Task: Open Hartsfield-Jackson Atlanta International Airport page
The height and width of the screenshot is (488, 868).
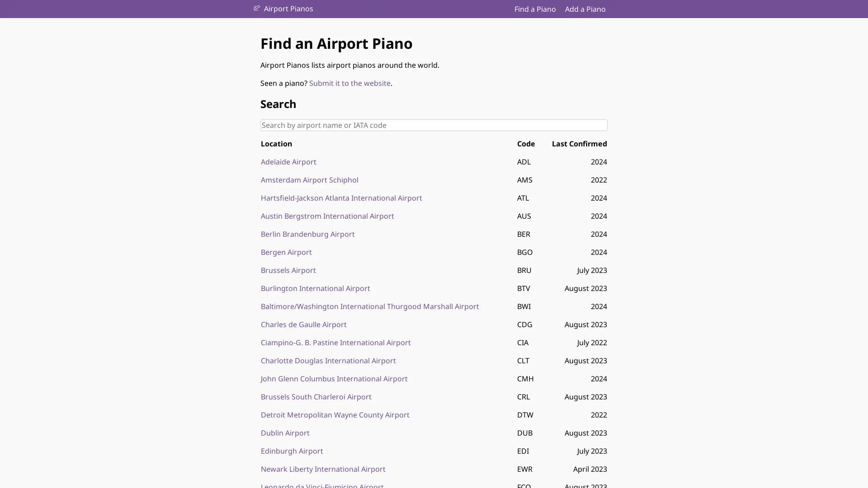Action: pyautogui.click(x=341, y=198)
